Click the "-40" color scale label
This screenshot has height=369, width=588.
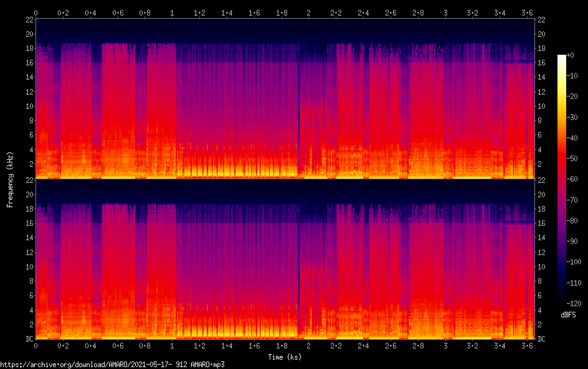572,138
